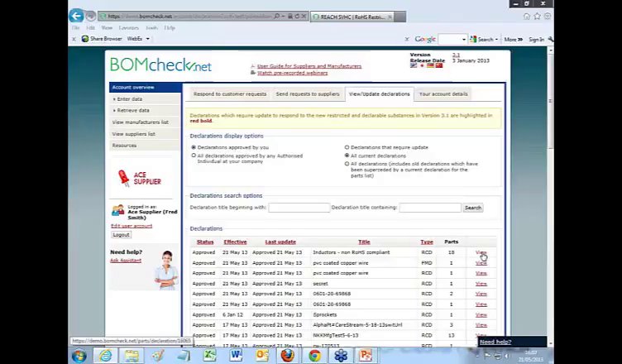Open Firefox from the taskbar
622x364 pixels.
(x=288, y=355)
